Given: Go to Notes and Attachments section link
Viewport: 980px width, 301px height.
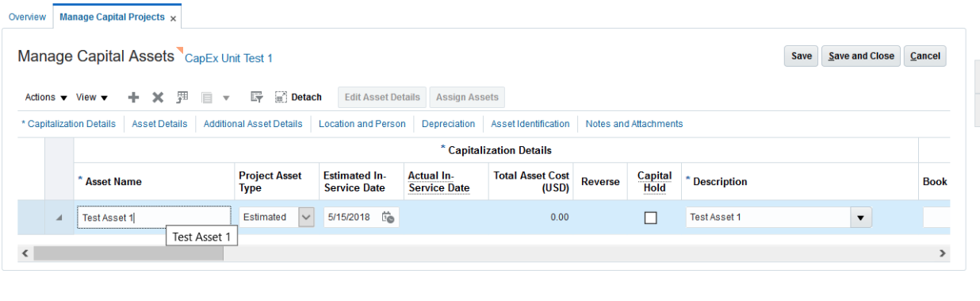Looking at the screenshot, I should click(634, 124).
